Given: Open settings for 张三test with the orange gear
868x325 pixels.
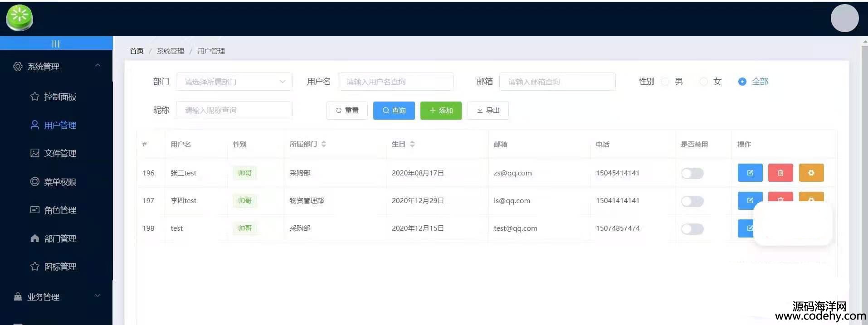Looking at the screenshot, I should [x=811, y=173].
